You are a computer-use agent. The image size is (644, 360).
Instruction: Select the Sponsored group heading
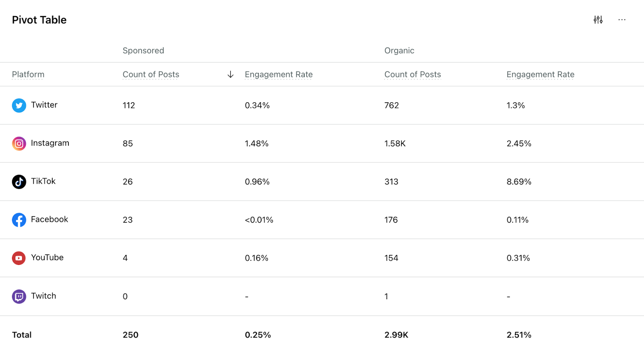click(x=143, y=51)
